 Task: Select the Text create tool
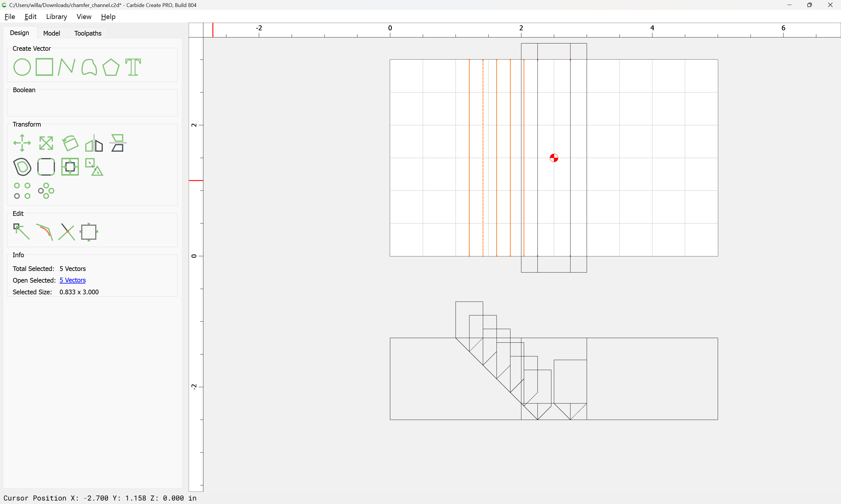133,67
